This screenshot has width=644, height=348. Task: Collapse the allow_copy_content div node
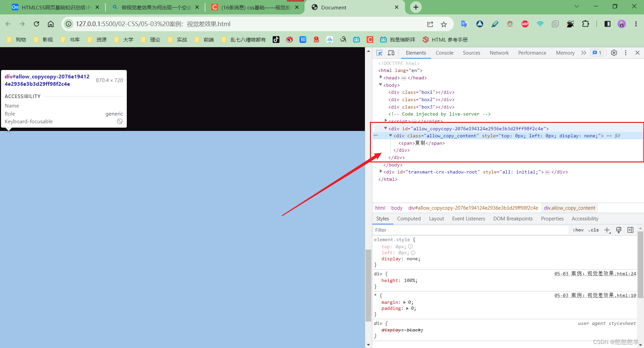coord(390,136)
